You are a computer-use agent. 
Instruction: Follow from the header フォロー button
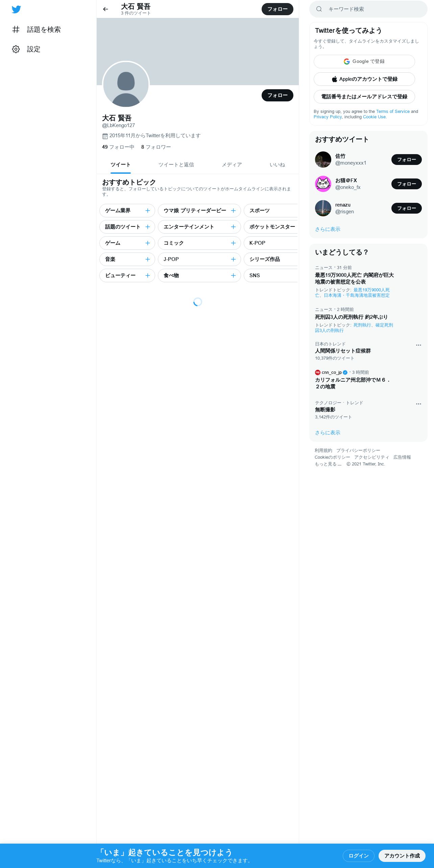click(278, 9)
